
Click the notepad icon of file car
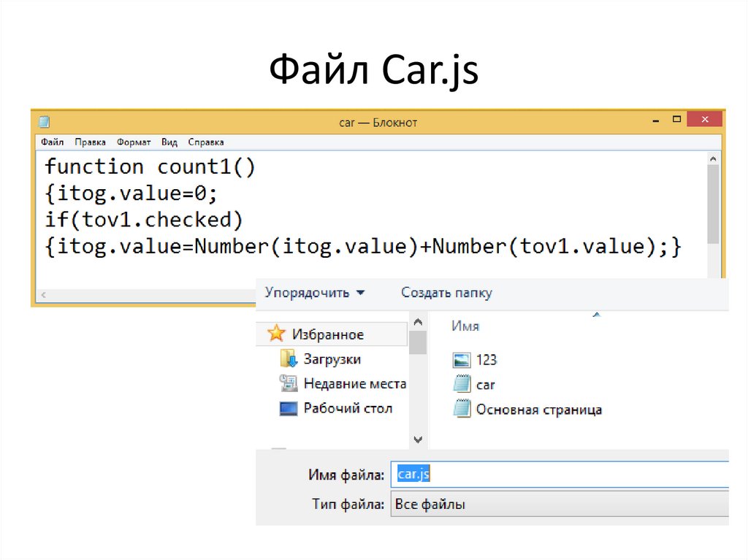462,384
